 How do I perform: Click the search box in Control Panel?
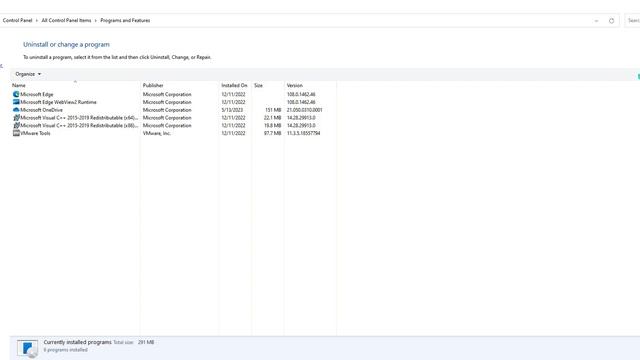point(632,20)
